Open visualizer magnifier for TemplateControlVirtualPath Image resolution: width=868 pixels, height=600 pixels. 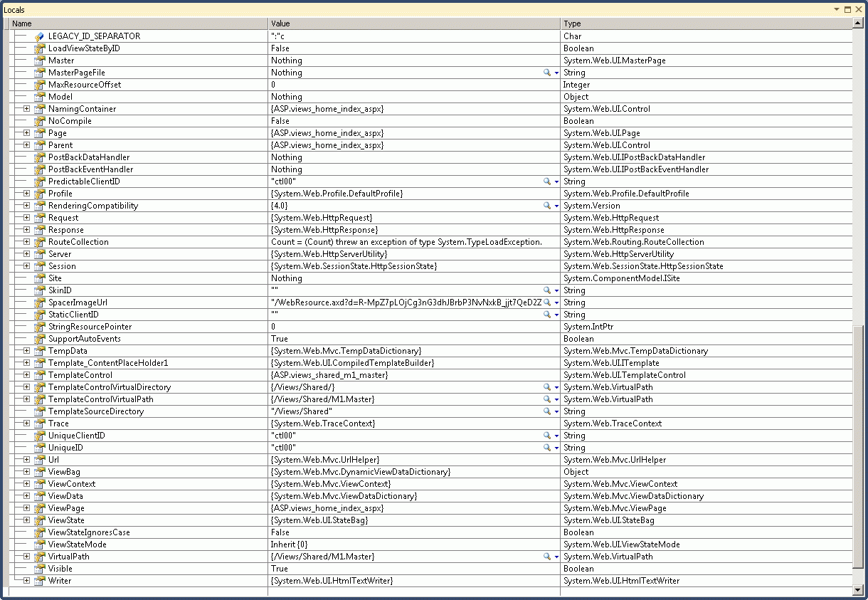(x=547, y=399)
